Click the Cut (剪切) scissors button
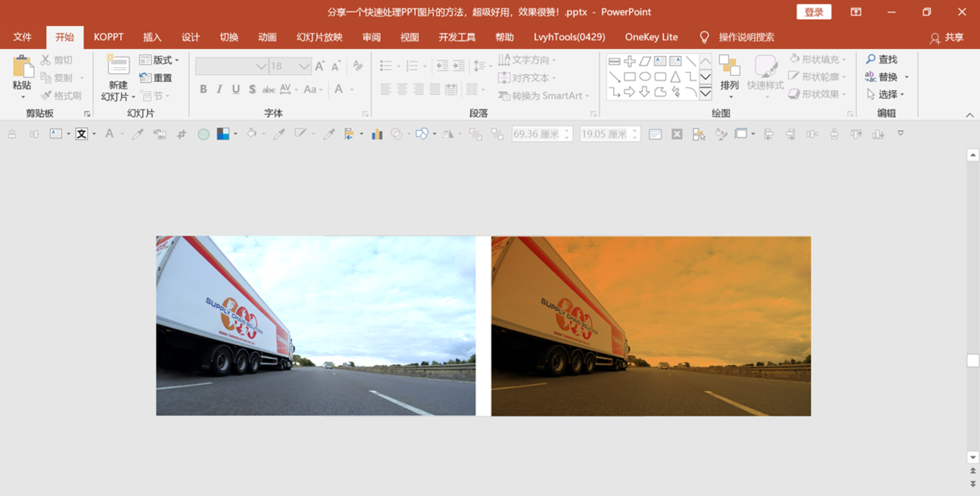Image resolution: width=980 pixels, height=496 pixels. coord(57,60)
